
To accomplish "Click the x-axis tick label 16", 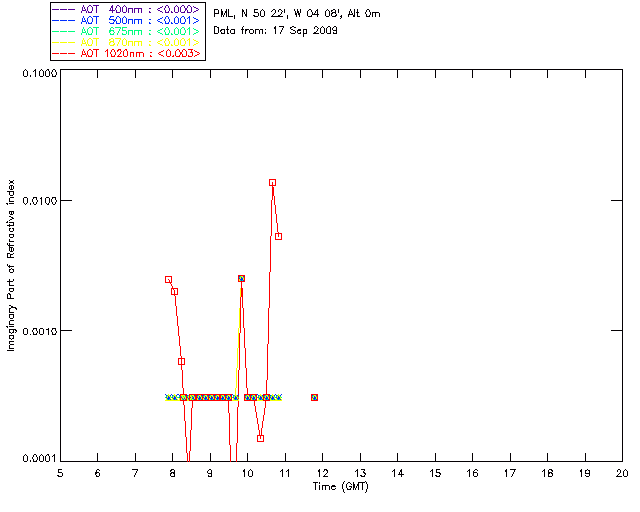I will (472, 473).
